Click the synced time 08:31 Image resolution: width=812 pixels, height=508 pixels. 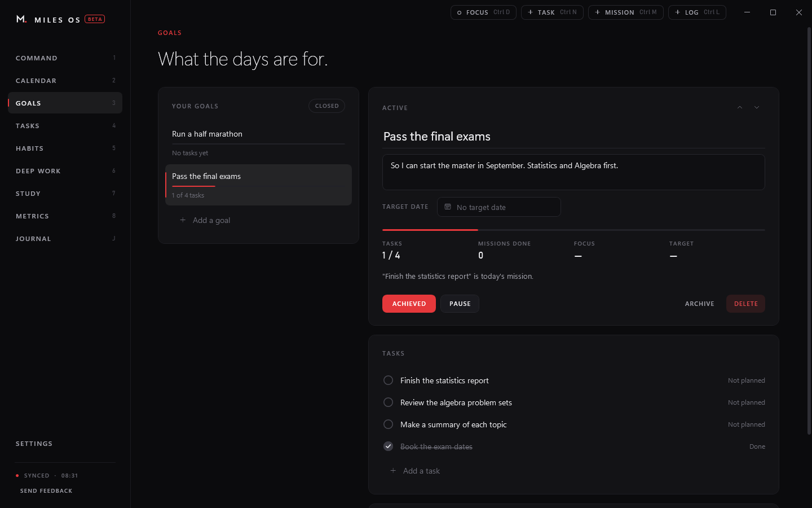tap(69, 476)
